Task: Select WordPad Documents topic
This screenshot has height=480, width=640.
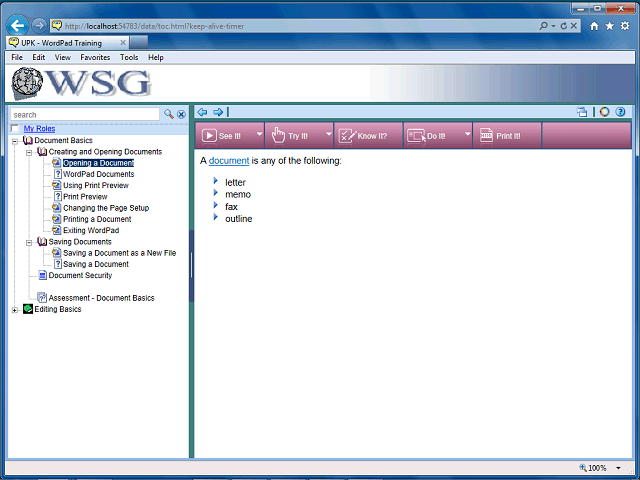Action: pos(98,174)
